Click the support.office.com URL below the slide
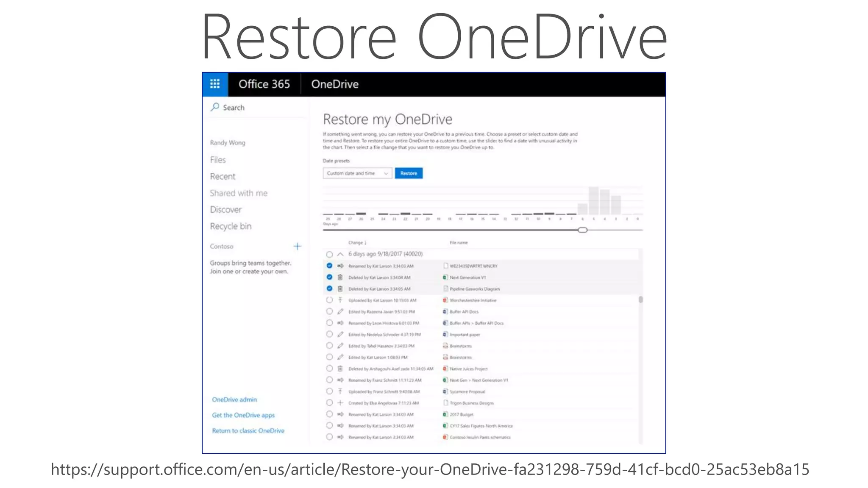Image resolution: width=868 pixels, height=488 pixels. point(430,469)
